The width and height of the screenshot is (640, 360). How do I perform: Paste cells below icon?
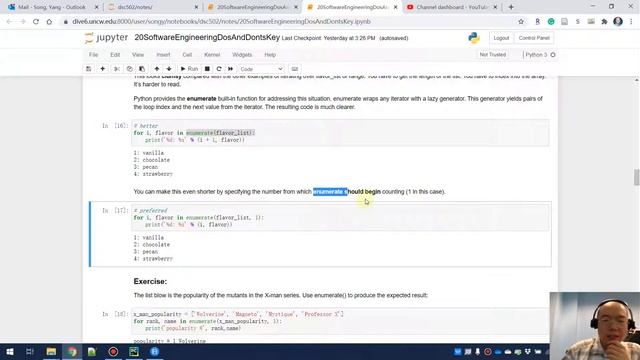(x=142, y=69)
